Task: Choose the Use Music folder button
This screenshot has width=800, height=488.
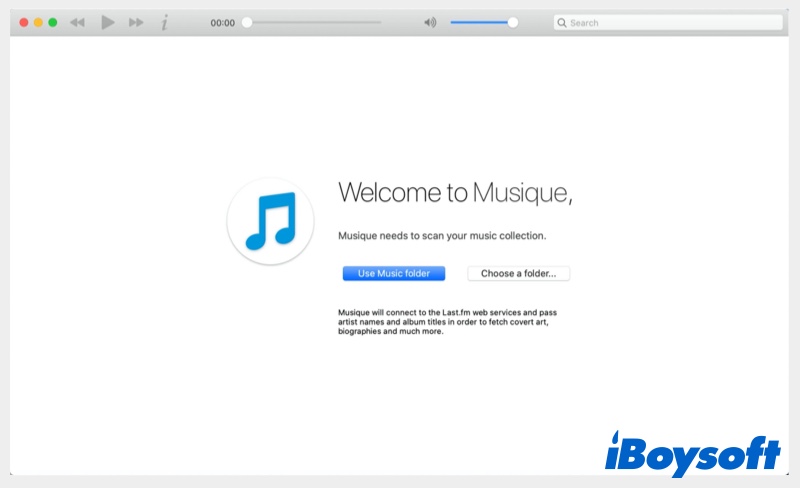Action: tap(393, 273)
